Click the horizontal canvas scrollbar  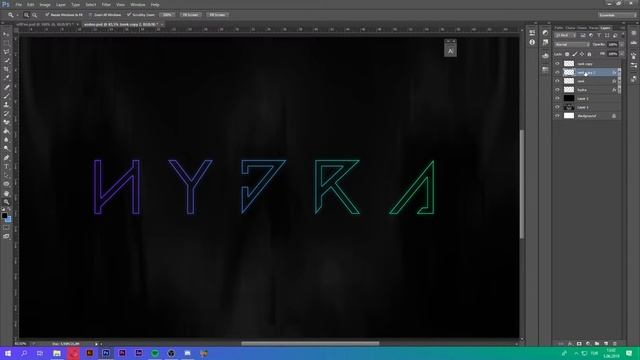[310, 344]
